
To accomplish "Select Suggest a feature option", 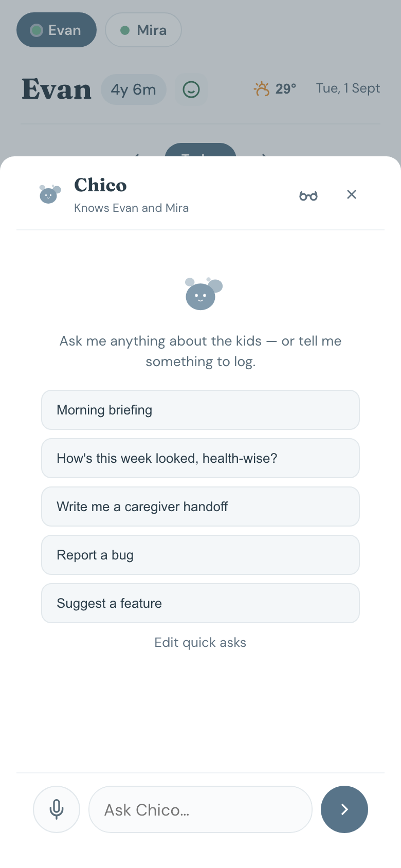I will 200,603.
